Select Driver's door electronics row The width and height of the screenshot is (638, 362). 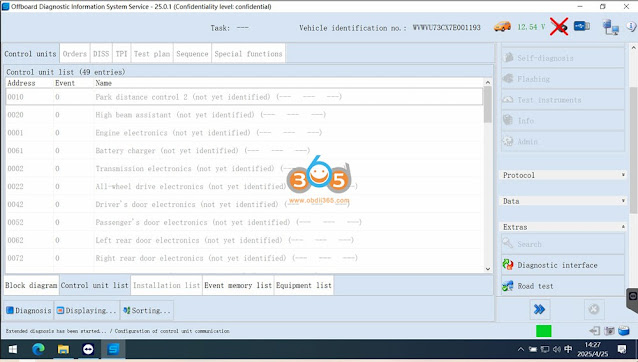(244, 204)
